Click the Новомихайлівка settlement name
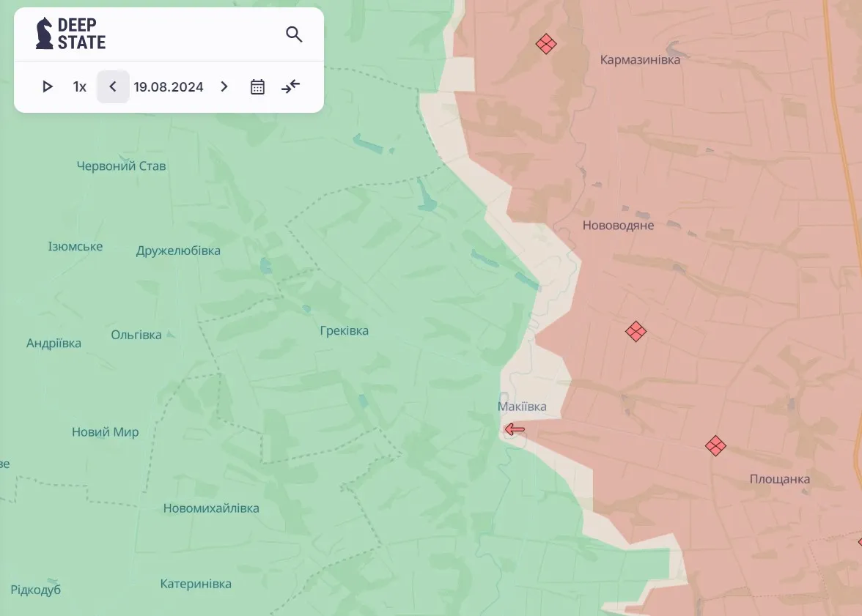Viewport: 862px width, 616px height. pyautogui.click(x=211, y=508)
